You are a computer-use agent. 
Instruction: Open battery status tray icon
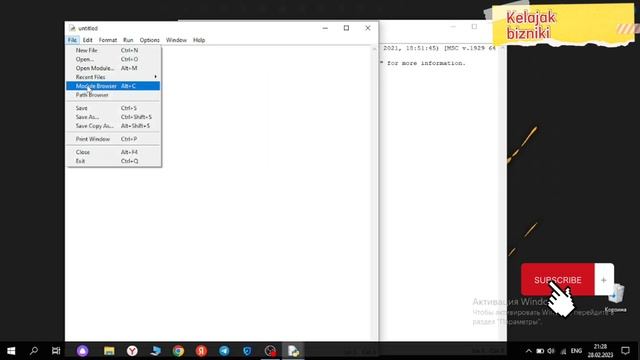pyautogui.click(x=540, y=351)
